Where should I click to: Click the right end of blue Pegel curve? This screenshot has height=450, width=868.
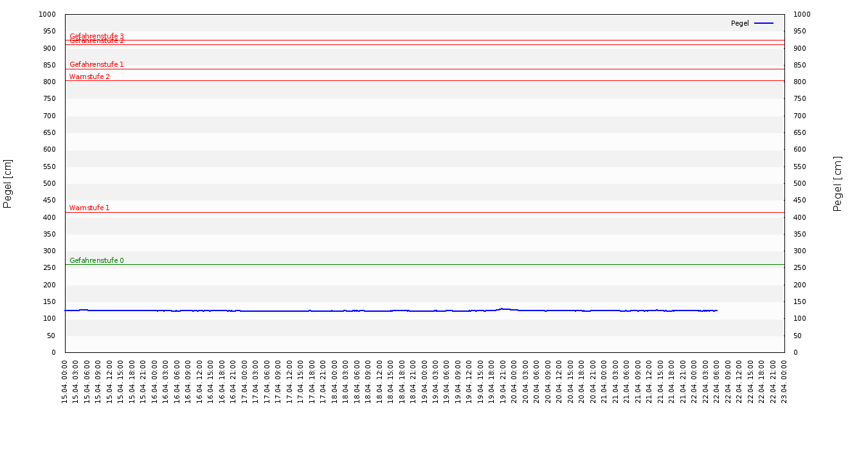[716, 310]
